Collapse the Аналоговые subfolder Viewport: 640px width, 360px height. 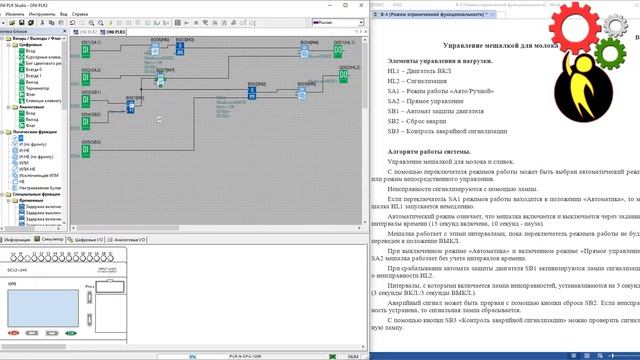(x=9, y=107)
